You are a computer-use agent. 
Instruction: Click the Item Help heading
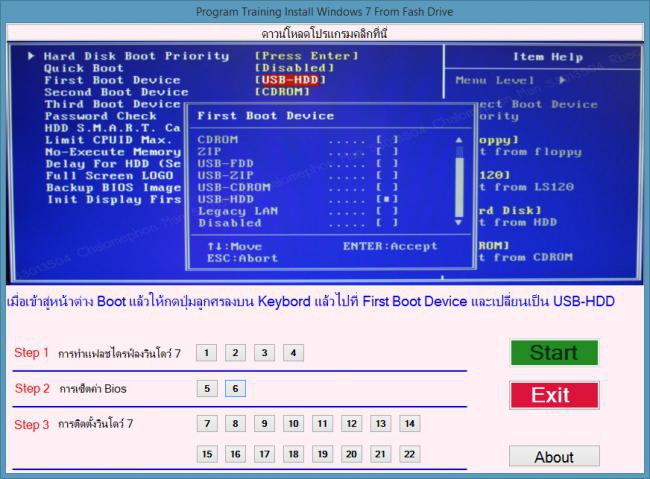click(548, 57)
